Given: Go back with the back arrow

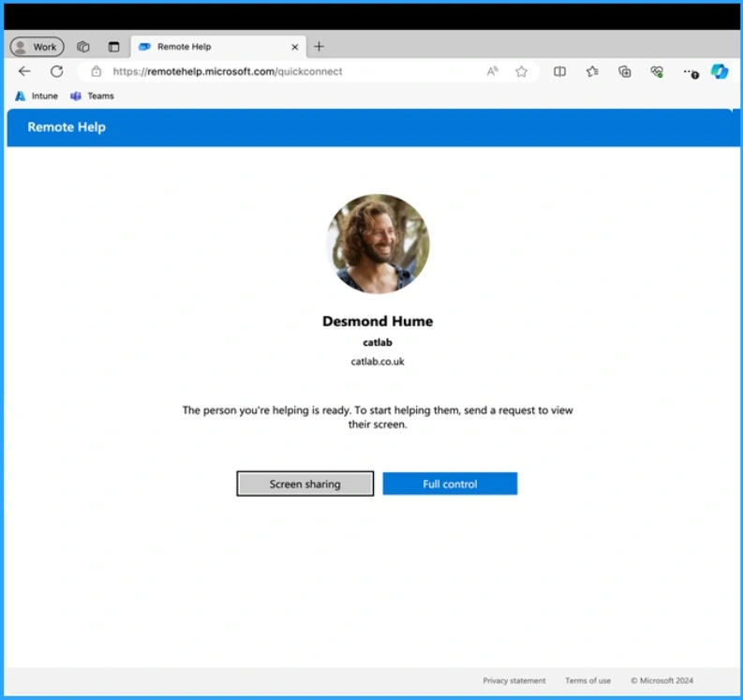Looking at the screenshot, I should click(x=24, y=71).
